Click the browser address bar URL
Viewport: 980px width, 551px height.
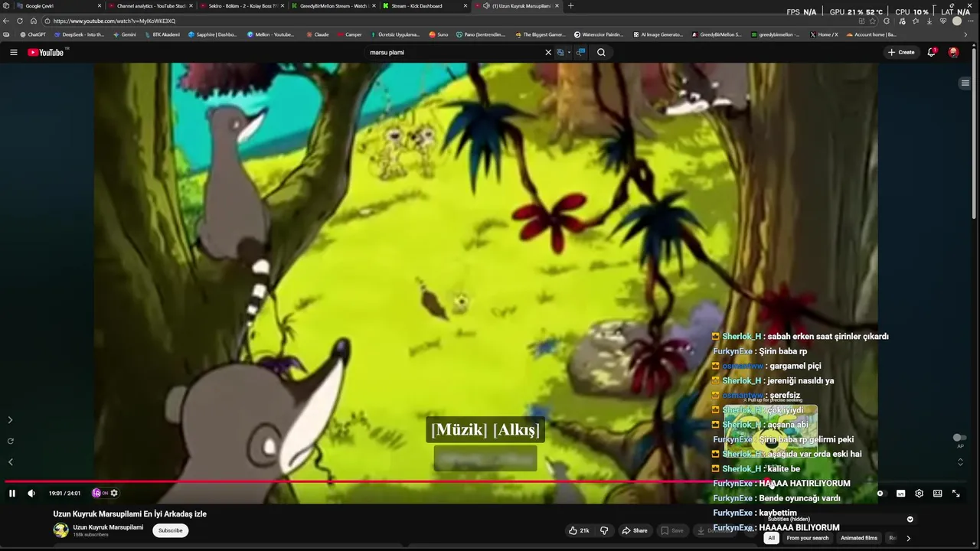[x=115, y=21]
